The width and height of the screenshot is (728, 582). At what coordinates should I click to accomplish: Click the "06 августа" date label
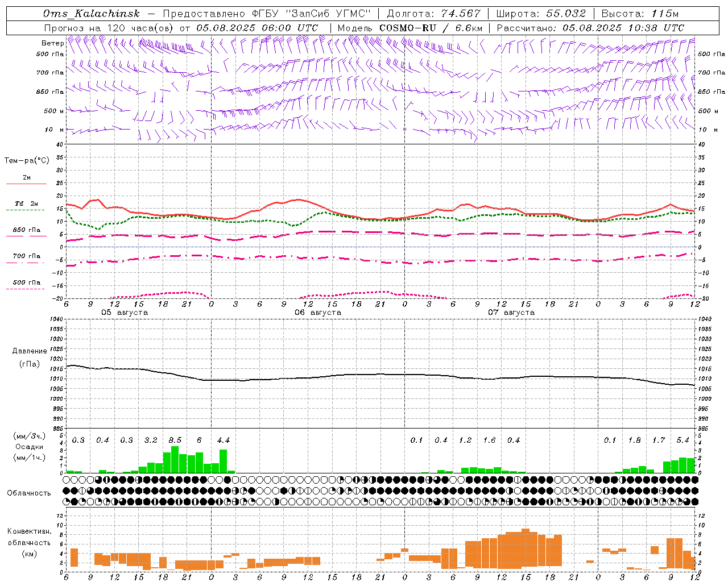point(318,313)
